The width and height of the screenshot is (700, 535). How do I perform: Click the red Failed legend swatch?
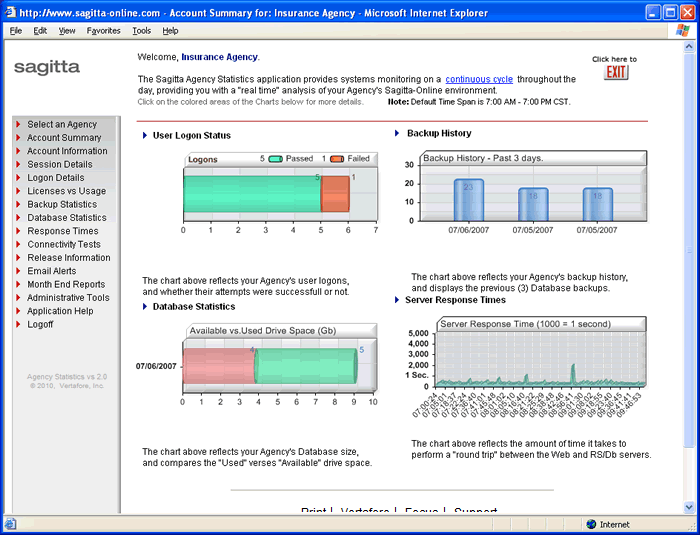(337, 158)
